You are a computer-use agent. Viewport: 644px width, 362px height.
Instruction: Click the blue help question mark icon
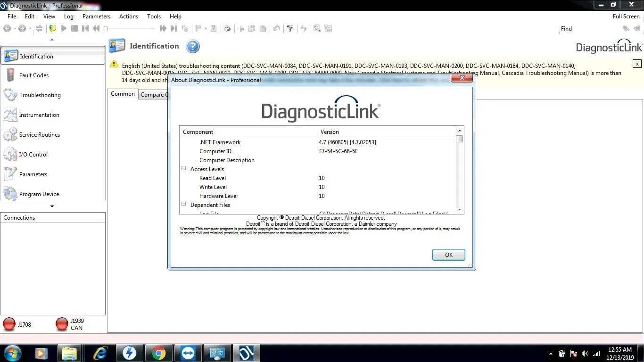[x=193, y=46]
